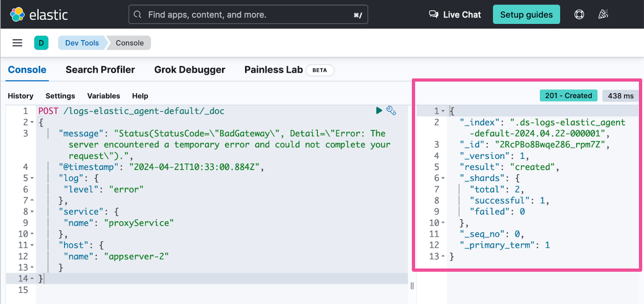Open the Painless Lab tab
The width and height of the screenshot is (644, 304).
tap(274, 70)
